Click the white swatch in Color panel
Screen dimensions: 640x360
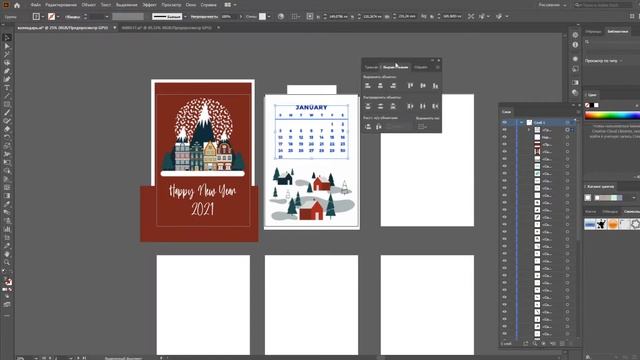[596, 105]
